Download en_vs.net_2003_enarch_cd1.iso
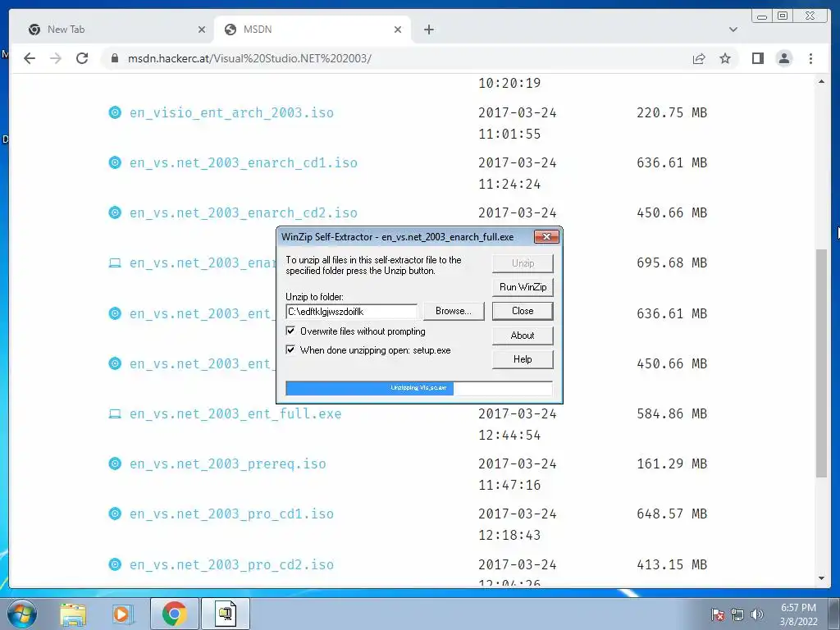Image resolution: width=840 pixels, height=630 pixels. click(x=243, y=163)
